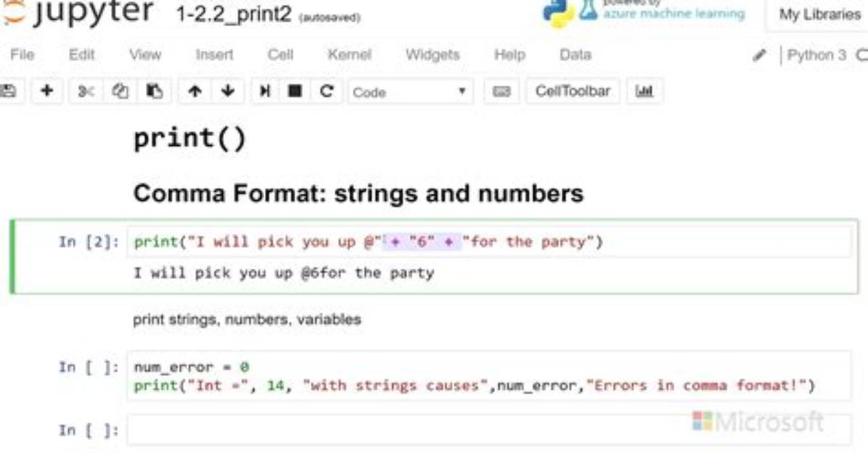Click 'Comma Format: strings and numbers' heading
The image size is (868, 456).
coord(359,193)
